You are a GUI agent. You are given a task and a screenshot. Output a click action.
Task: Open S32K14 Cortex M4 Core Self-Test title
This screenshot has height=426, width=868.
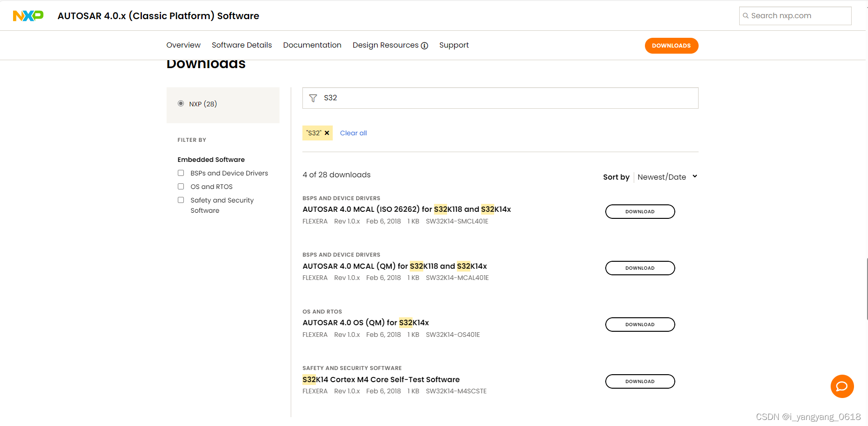point(381,379)
